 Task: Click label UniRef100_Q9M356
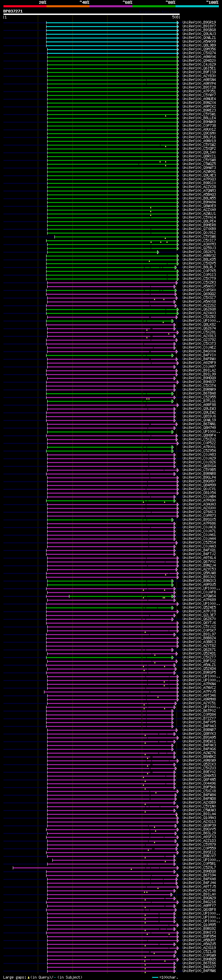pyautogui.click(x=199, y=49)
